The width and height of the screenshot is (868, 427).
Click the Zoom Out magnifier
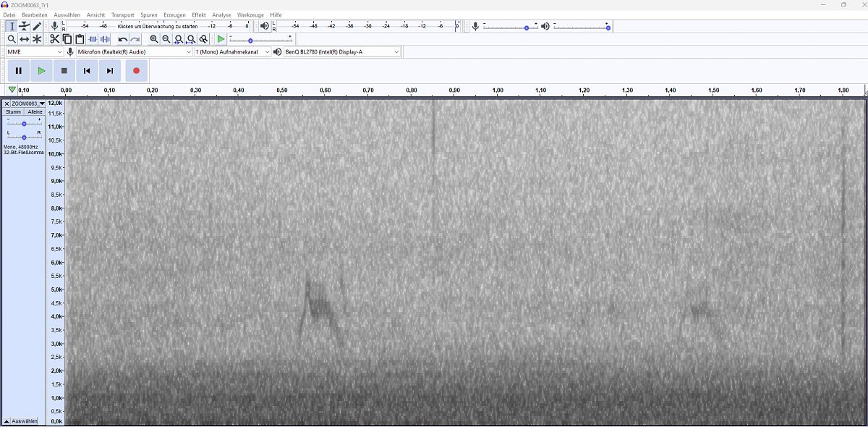coord(166,39)
